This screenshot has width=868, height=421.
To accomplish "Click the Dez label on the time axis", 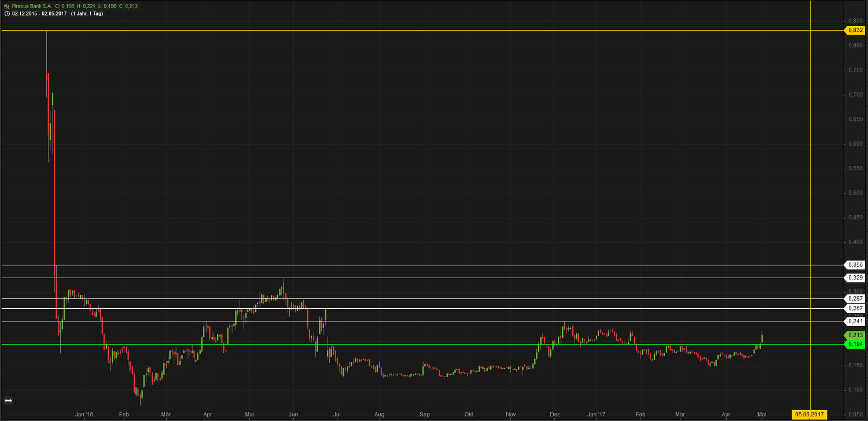I will click(556, 415).
